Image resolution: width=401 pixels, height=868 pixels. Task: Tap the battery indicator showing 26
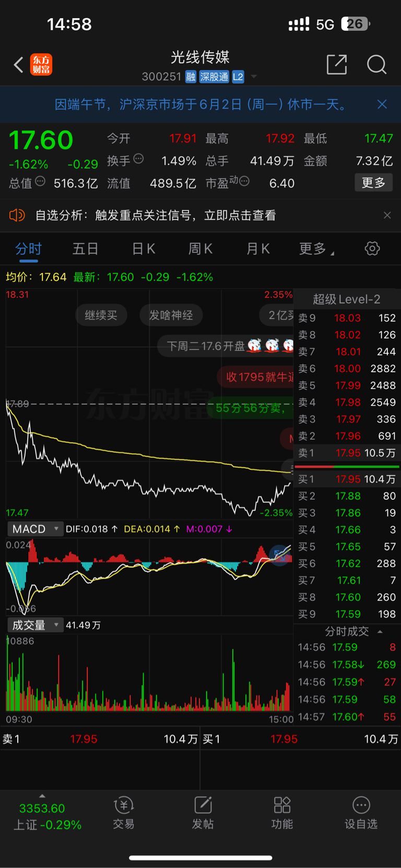tap(356, 24)
